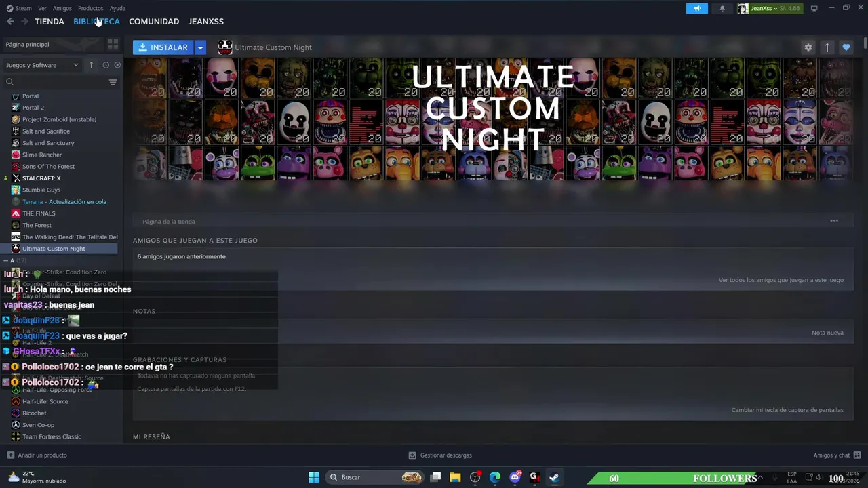
Task: Open Gestionar descargas
Action: pos(440,455)
